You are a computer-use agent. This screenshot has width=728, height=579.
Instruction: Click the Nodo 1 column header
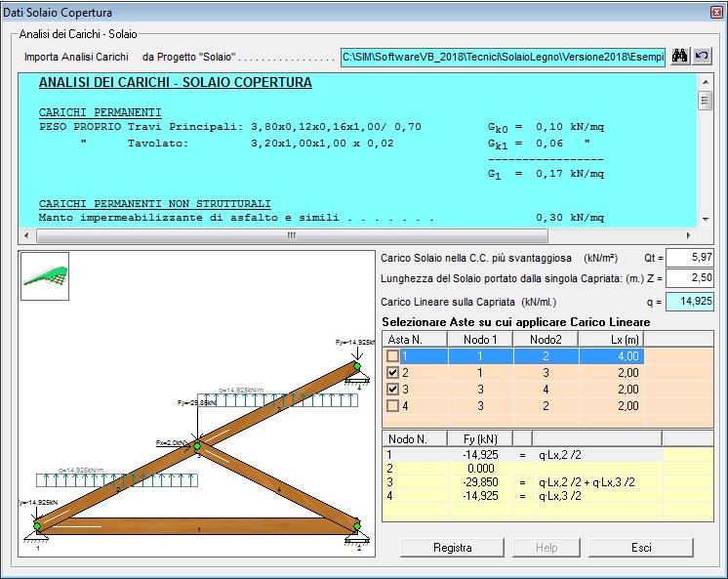(480, 339)
